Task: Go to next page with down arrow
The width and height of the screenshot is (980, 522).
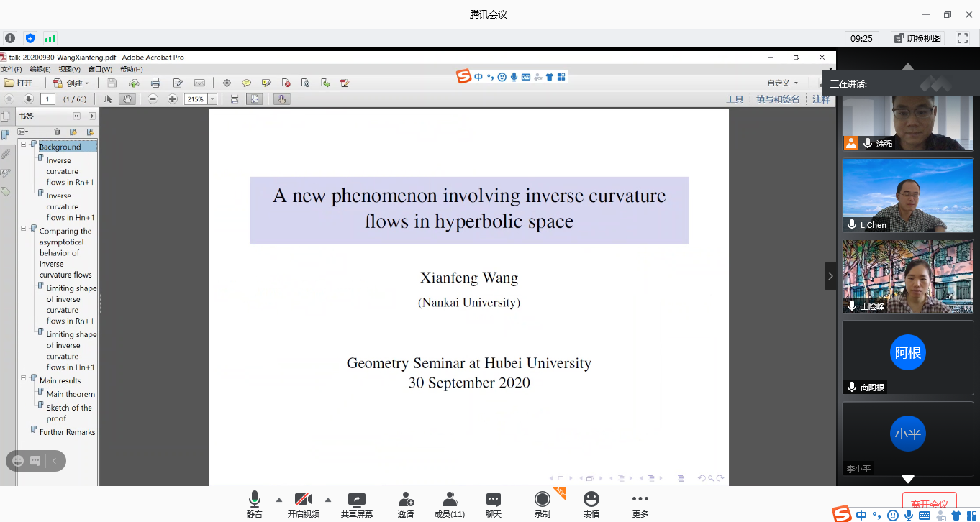Action: [x=29, y=99]
